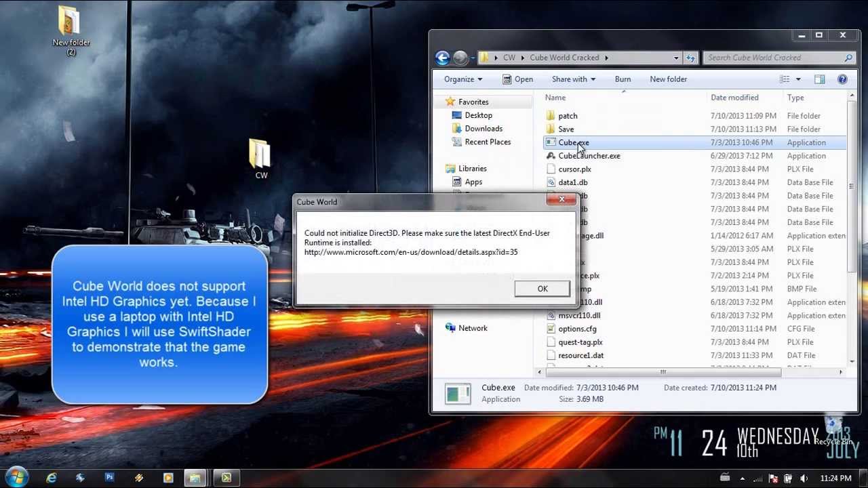Click OK in the Cube World error dialog
Screen dimensions: 868x488
[542, 289]
